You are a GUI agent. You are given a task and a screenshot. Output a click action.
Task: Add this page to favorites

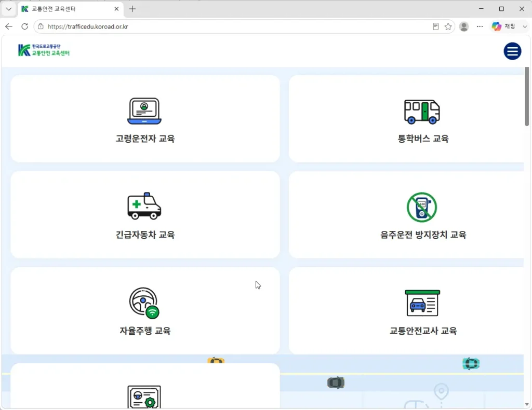pyautogui.click(x=448, y=26)
